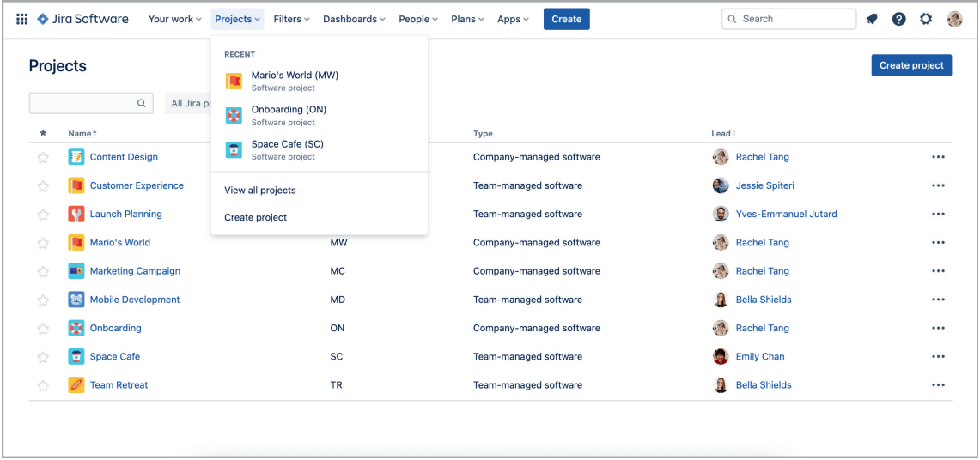Screen dimensions: 980x460
Task: Star the Marketing Campaign project
Action: (x=43, y=271)
